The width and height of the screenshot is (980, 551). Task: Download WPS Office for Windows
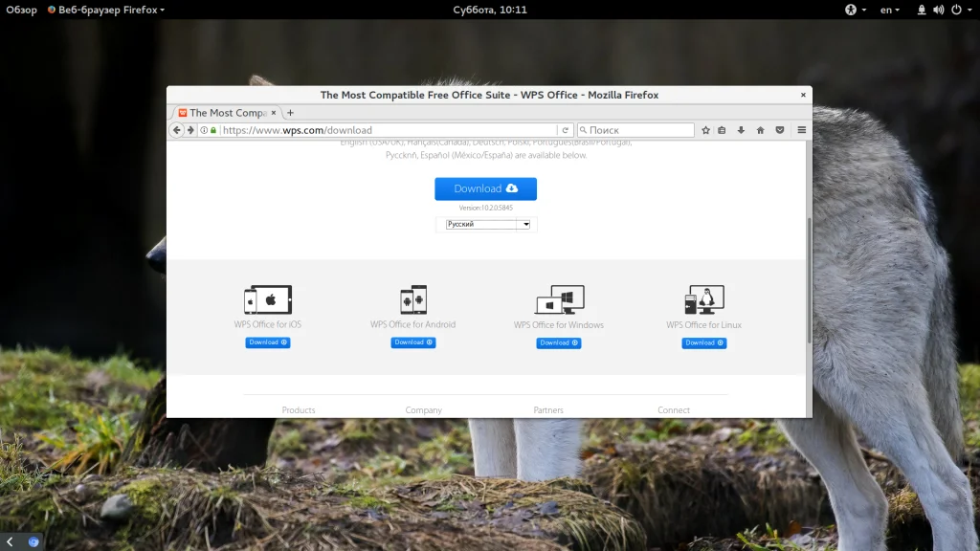point(559,343)
